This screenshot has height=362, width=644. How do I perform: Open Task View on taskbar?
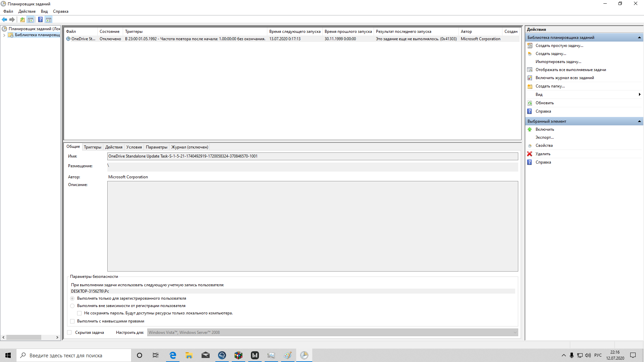coord(156,355)
